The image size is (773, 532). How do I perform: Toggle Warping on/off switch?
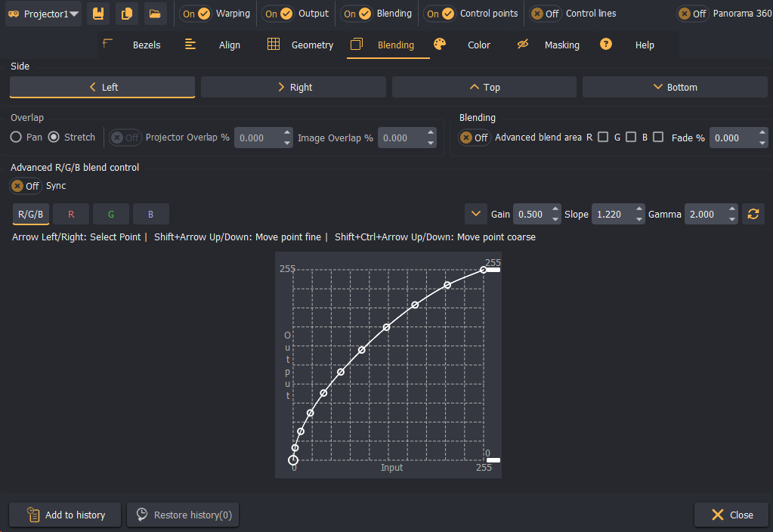coord(196,14)
